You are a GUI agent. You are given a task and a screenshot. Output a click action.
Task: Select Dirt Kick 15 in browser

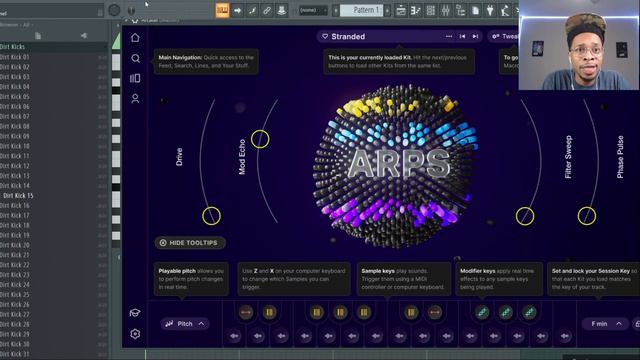[53, 196]
